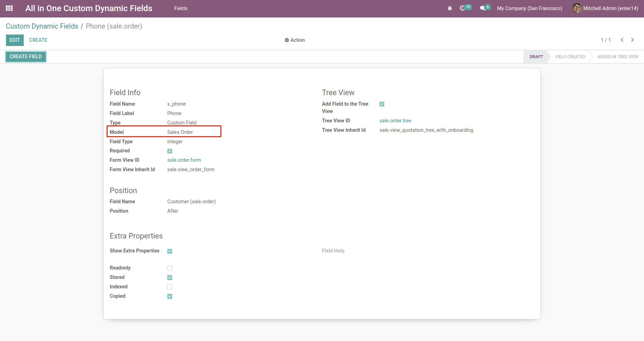Open the apps grid menu icon
Viewport: 644px width, 341px height.
pyautogui.click(x=9, y=8)
